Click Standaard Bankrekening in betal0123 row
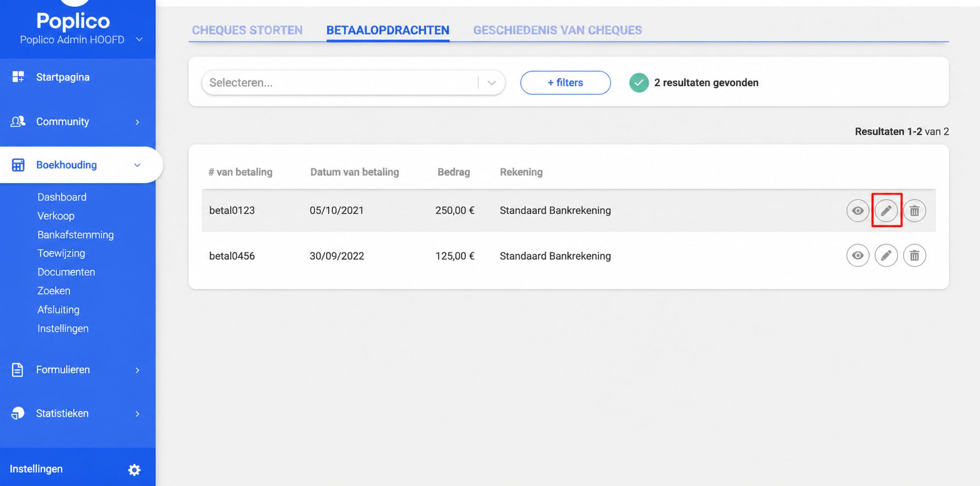 [556, 210]
